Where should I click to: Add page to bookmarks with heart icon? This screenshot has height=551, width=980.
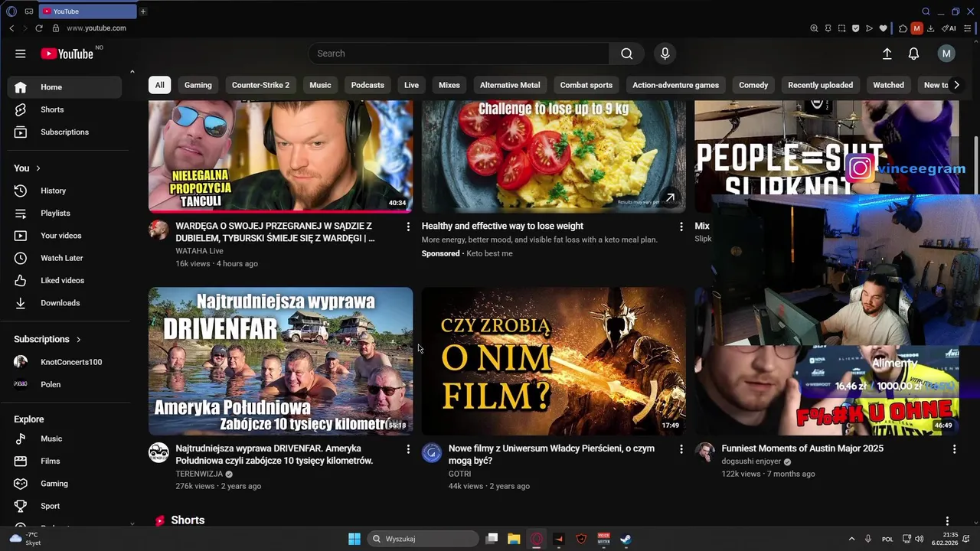tap(883, 28)
